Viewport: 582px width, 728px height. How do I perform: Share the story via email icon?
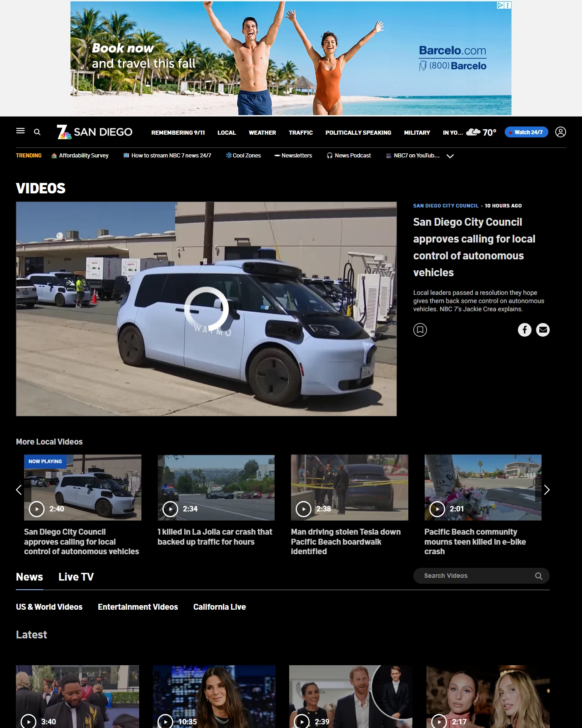(x=543, y=330)
